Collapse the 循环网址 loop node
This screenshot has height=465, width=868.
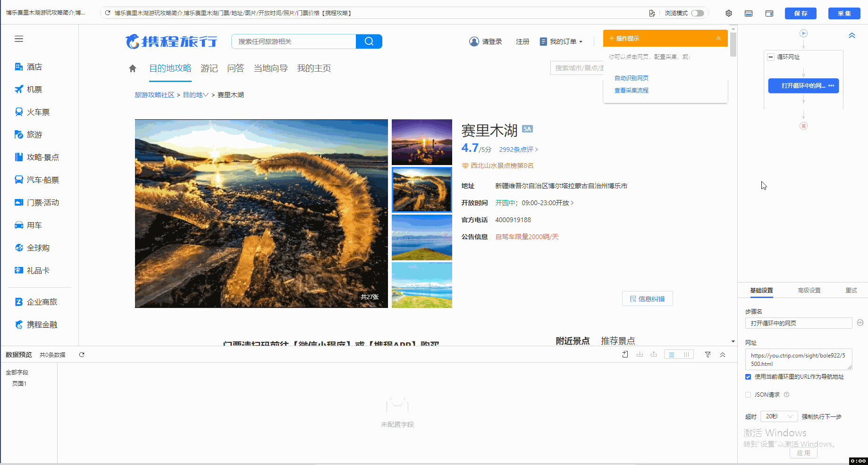[771, 57]
